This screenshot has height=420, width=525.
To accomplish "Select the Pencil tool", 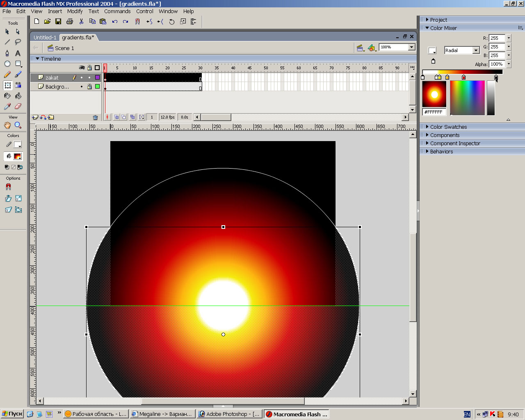I will (x=7, y=74).
